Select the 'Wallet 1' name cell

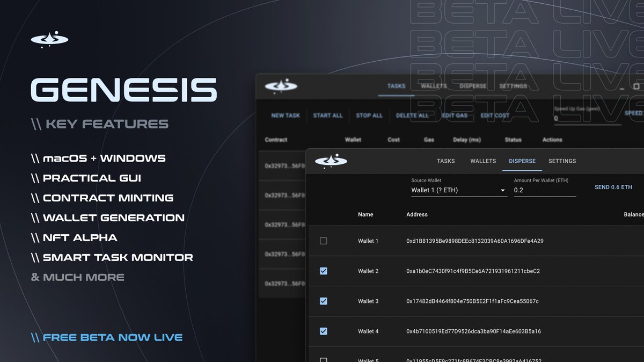pos(368,241)
